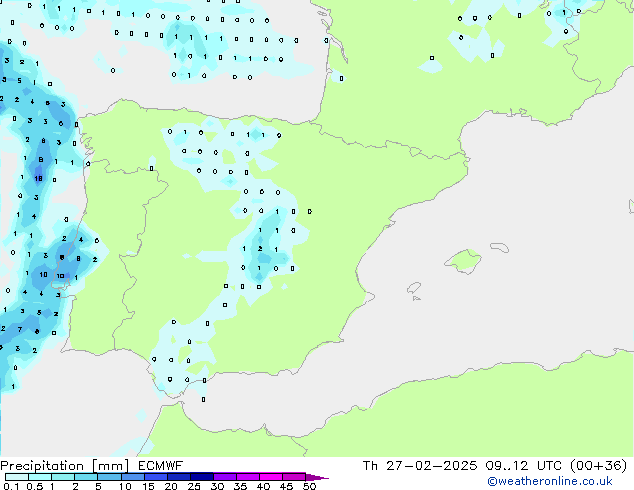Select the 30–35 mm purple legend swatch

(225, 477)
